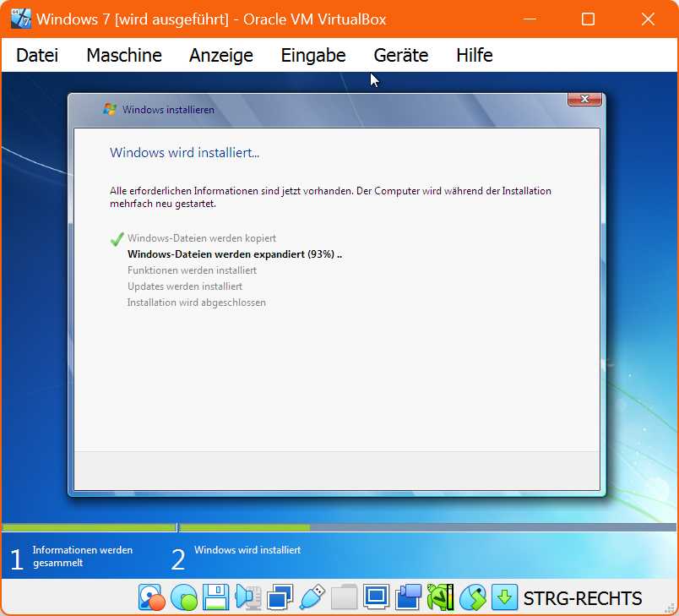Click the display status icon

coord(376,597)
